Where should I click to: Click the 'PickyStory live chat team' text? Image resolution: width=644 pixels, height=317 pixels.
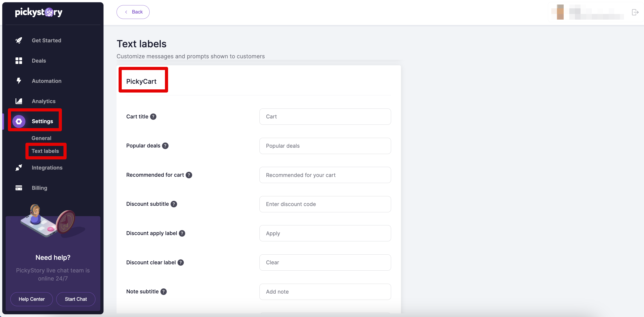53,274
